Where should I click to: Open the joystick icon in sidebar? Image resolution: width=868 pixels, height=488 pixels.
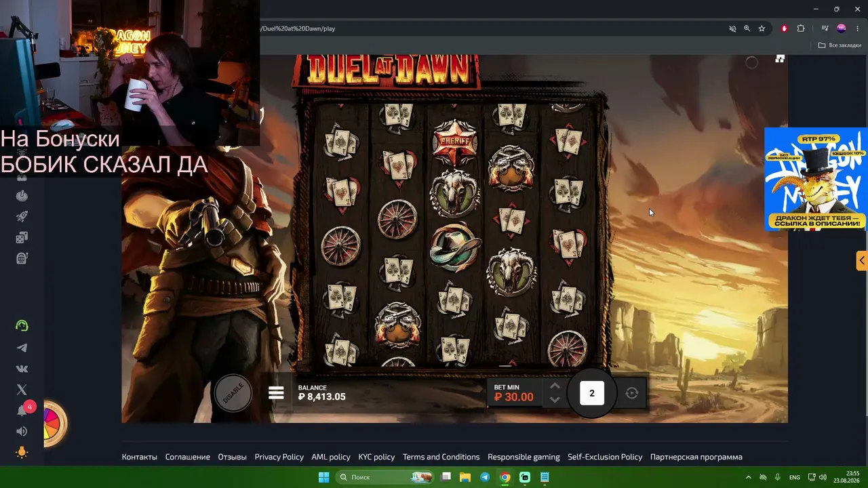[x=22, y=196]
